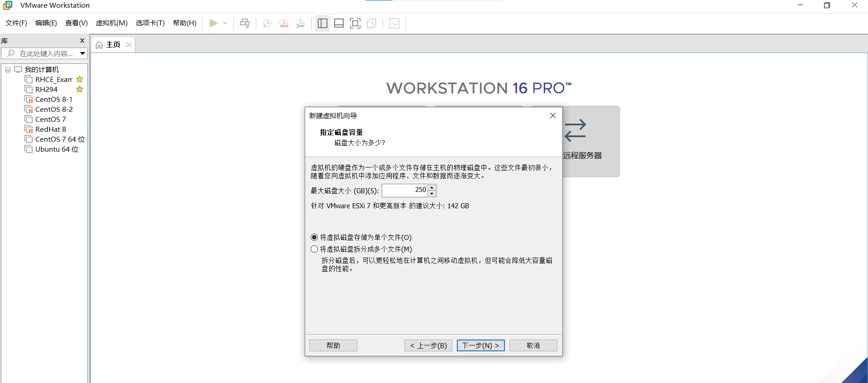The width and height of the screenshot is (868, 383).
Task: Open the 虚拟机(M) menu
Action: click(111, 23)
